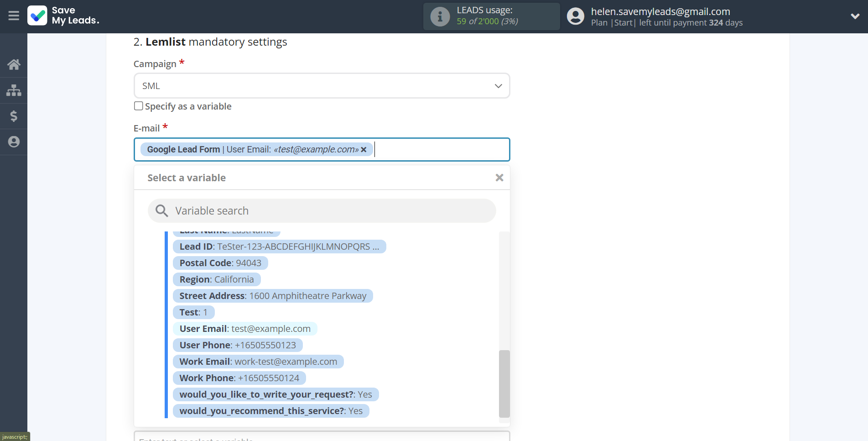Click the variable list scrollbar thumb
Viewport: 868px width, 441px height.
click(504, 383)
